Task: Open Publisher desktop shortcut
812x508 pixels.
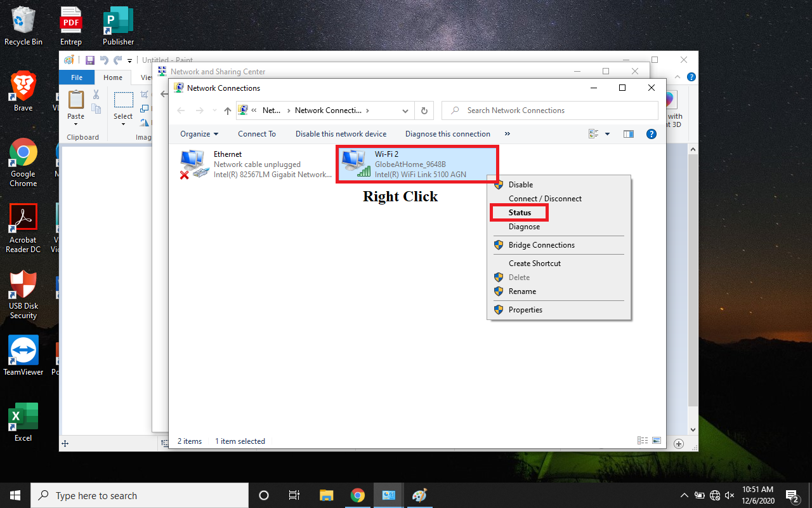Action: (118, 26)
